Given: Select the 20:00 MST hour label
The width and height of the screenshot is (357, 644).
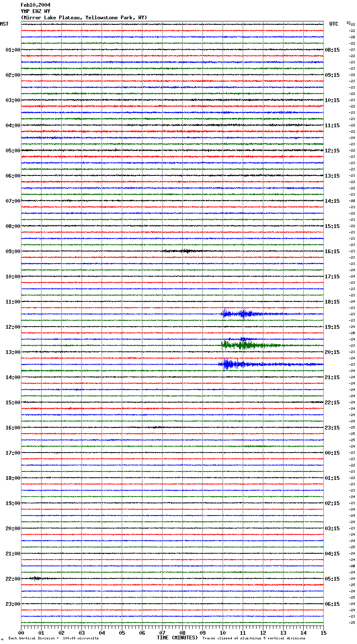Looking at the screenshot, I should point(13,529).
